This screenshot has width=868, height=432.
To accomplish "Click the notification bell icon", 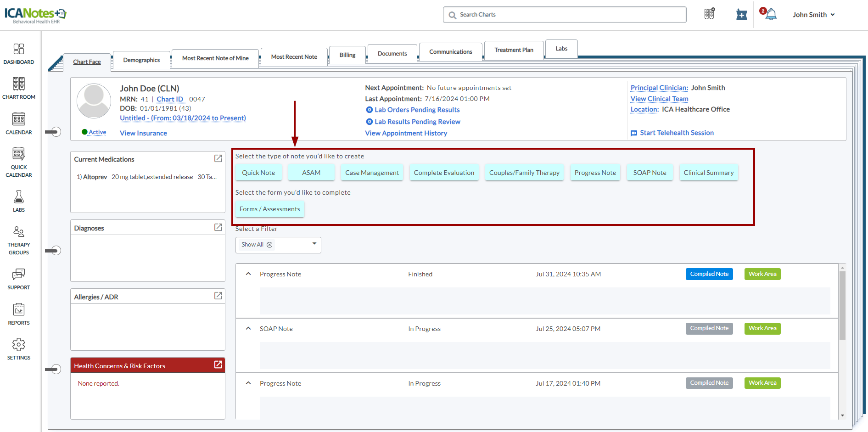I will [x=771, y=15].
